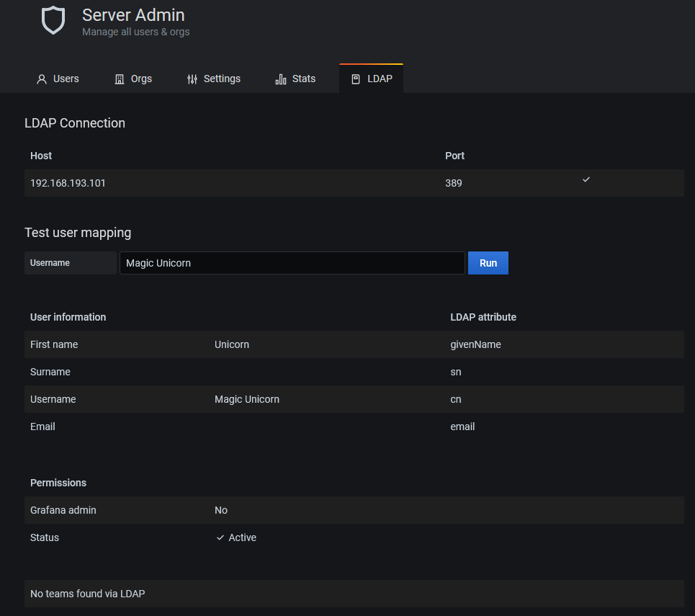Click the Settings sliders icon
This screenshot has width=695, height=616.
point(192,79)
